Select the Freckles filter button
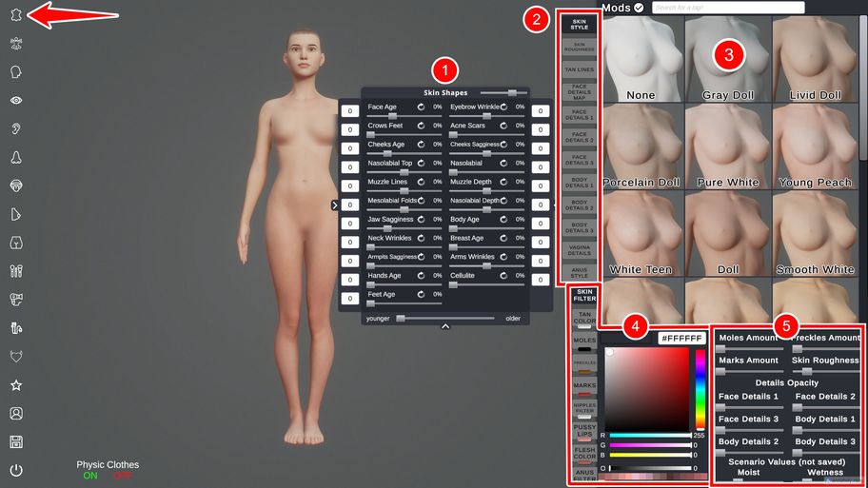Image resolution: width=868 pixels, height=488 pixels. pyautogui.click(x=584, y=365)
